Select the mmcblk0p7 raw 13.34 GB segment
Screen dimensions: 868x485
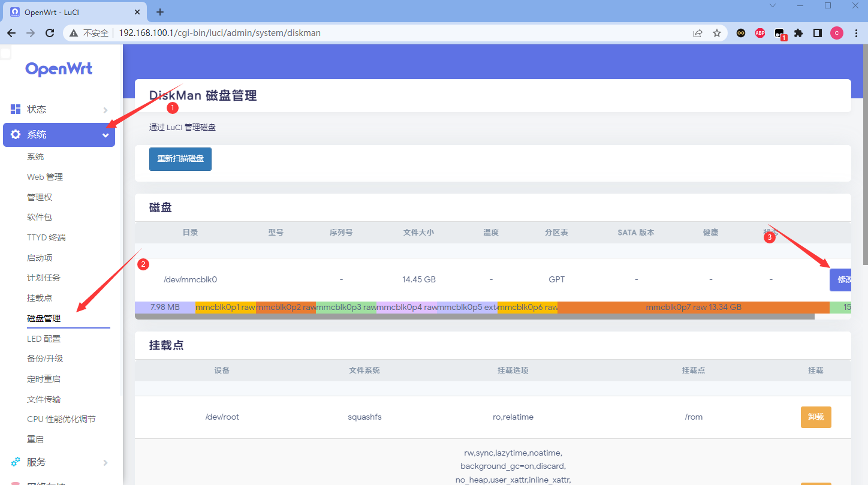click(x=694, y=307)
